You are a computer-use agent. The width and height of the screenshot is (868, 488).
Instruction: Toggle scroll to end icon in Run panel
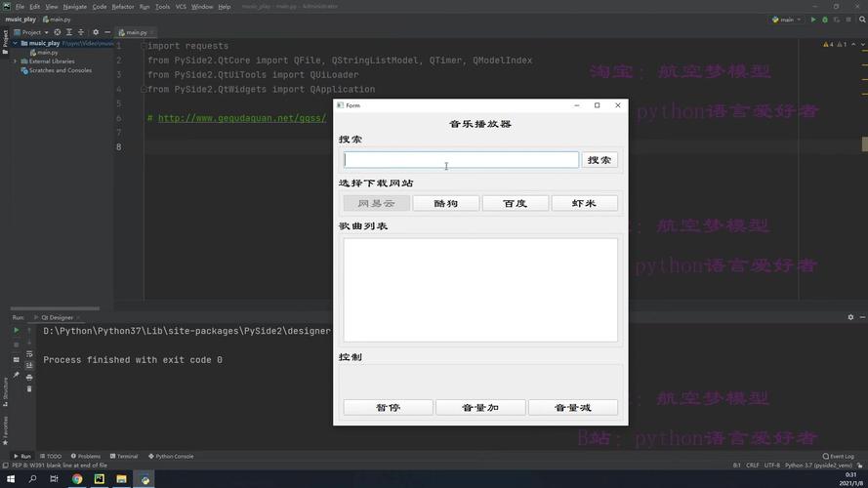coord(29,365)
